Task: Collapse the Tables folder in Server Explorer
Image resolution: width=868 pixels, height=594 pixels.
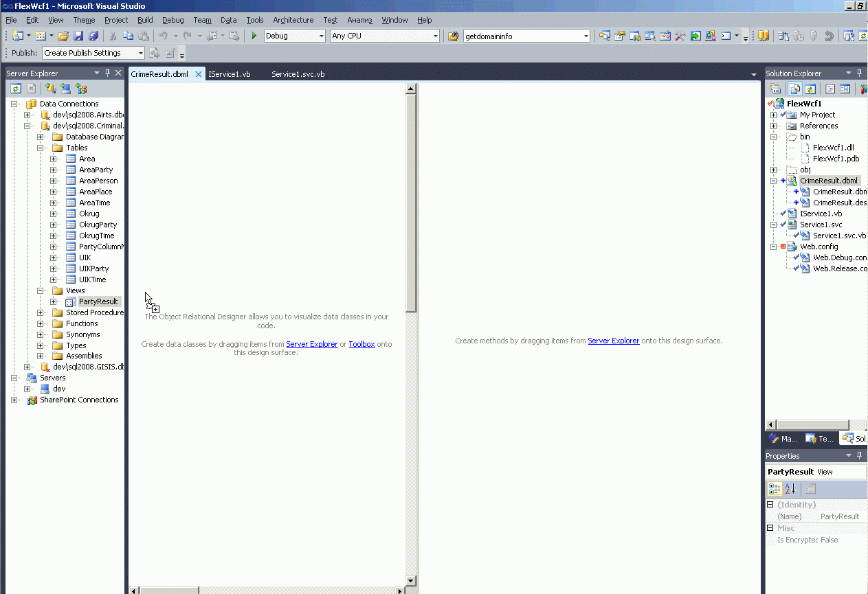Action: click(41, 148)
